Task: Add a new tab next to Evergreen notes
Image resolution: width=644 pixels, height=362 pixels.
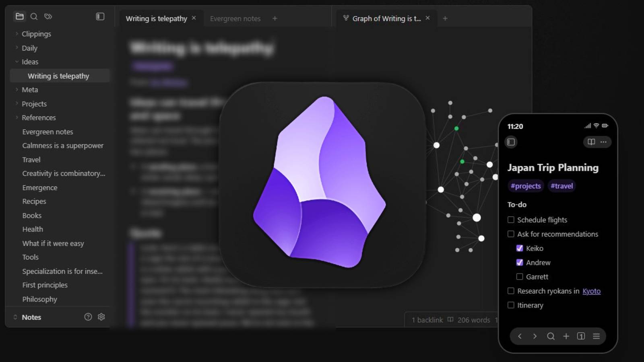Action: [x=275, y=19]
